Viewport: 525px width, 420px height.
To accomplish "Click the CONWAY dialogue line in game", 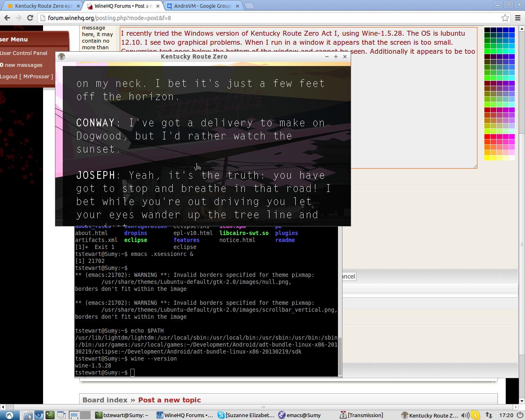I will [x=201, y=136].
